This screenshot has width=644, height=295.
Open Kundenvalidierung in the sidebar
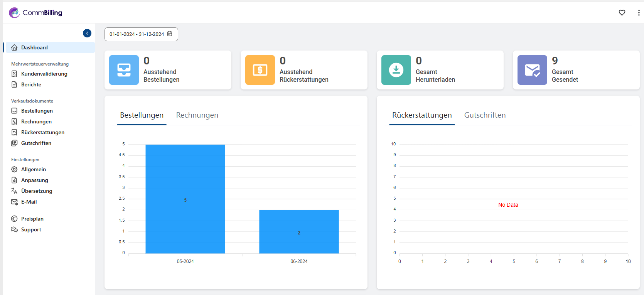click(44, 74)
